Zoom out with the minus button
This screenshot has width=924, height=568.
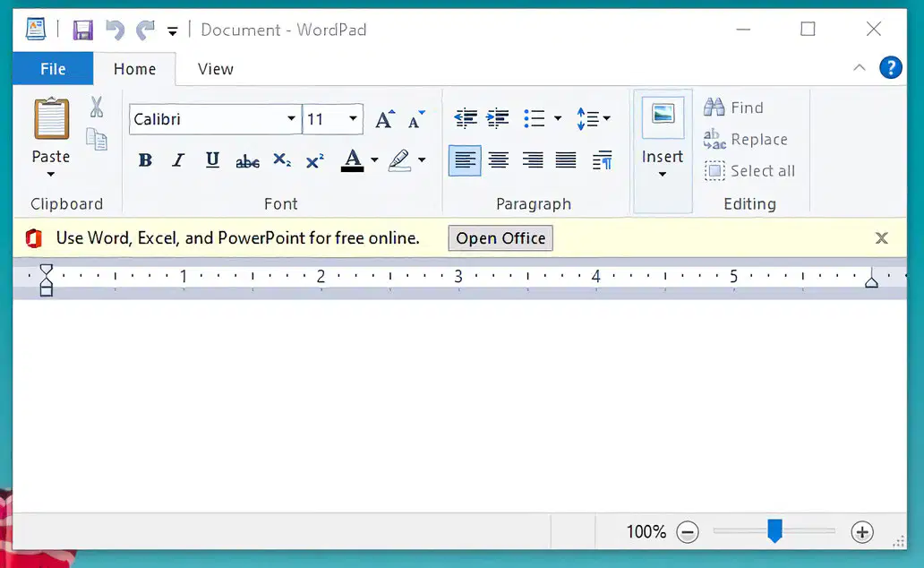[687, 532]
